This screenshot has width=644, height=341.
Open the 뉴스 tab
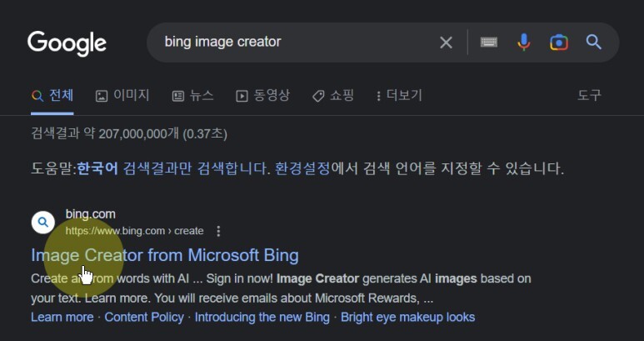[x=192, y=96]
